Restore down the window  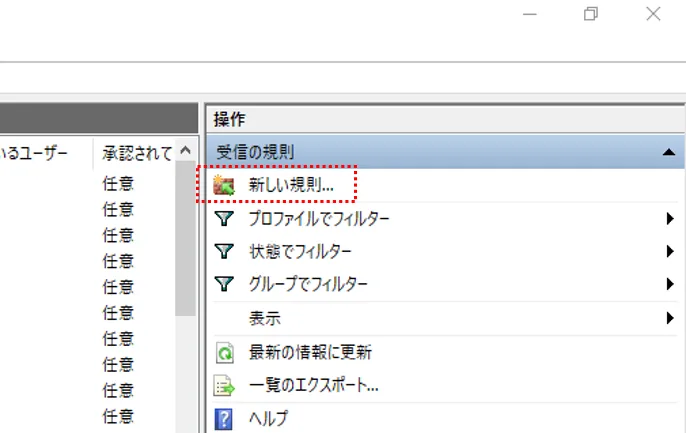point(592,14)
